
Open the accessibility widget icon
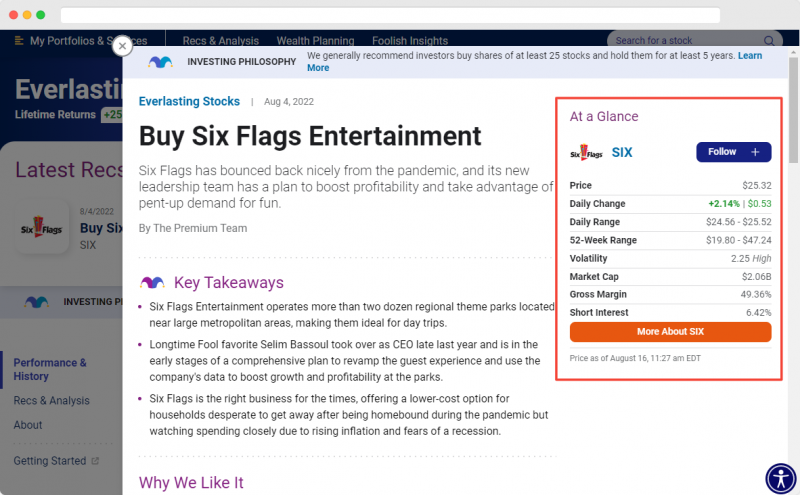coord(781,479)
